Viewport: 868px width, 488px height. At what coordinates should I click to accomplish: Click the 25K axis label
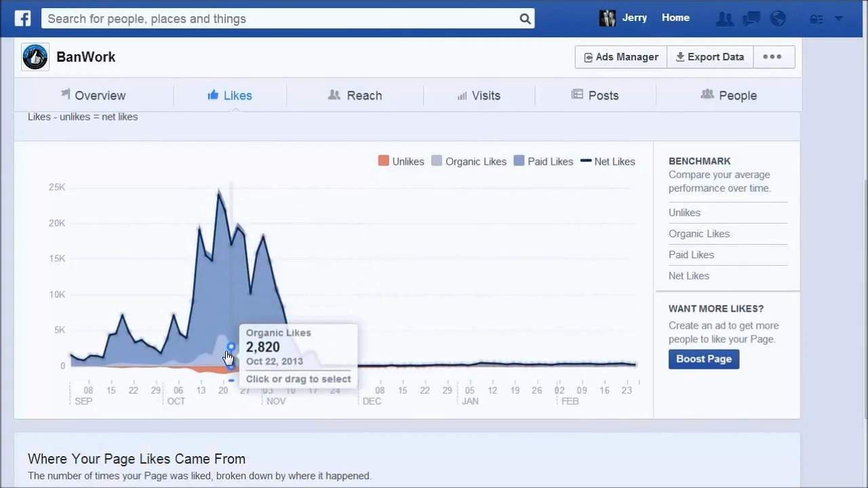click(x=57, y=187)
